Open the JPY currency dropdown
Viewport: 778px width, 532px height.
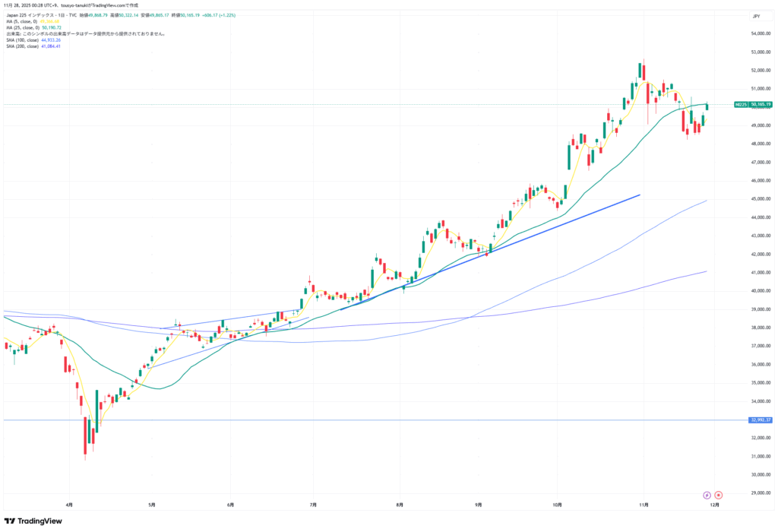(x=756, y=15)
